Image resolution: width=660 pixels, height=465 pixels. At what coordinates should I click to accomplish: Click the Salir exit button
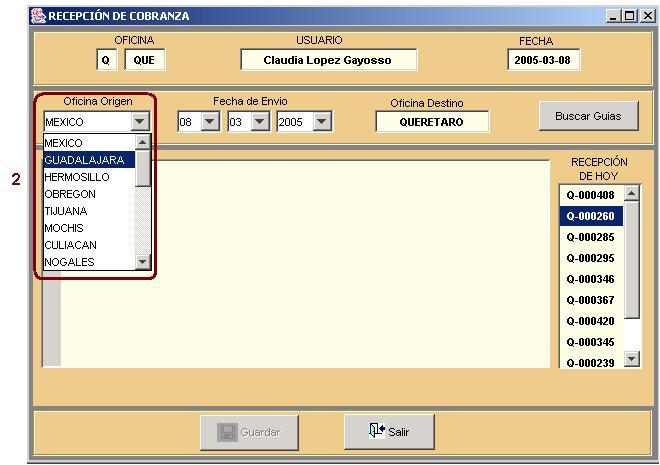pyautogui.click(x=389, y=432)
